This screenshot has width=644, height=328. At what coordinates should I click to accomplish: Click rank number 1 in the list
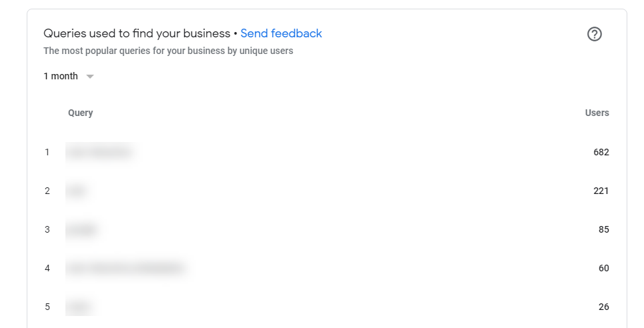pyautogui.click(x=47, y=152)
